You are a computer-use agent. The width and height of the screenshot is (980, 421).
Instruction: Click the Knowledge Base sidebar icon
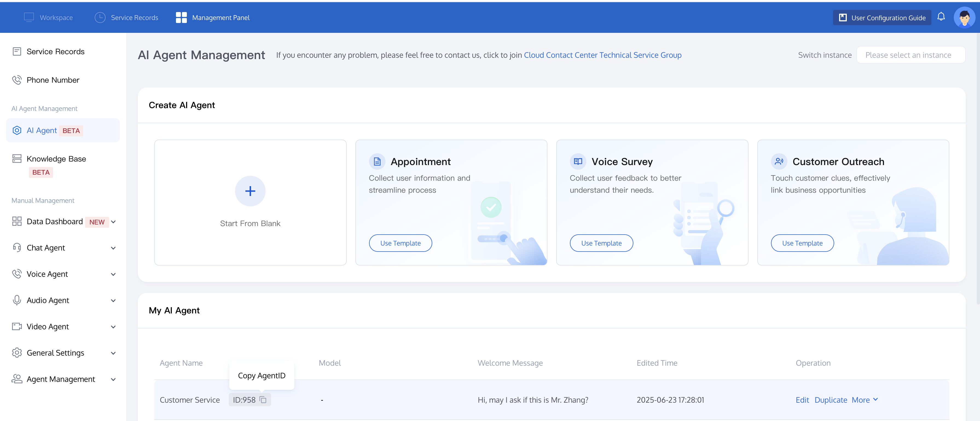pyautogui.click(x=17, y=159)
